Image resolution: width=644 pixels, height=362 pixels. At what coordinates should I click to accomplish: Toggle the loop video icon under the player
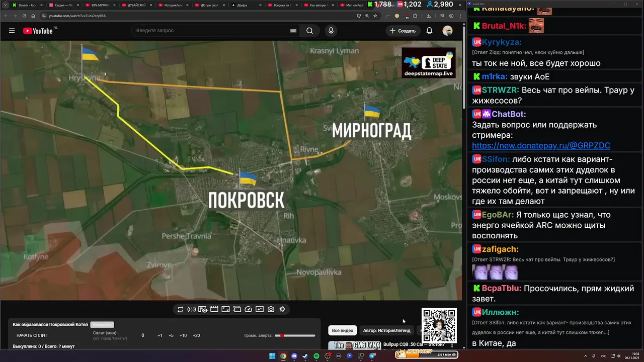tap(180, 309)
